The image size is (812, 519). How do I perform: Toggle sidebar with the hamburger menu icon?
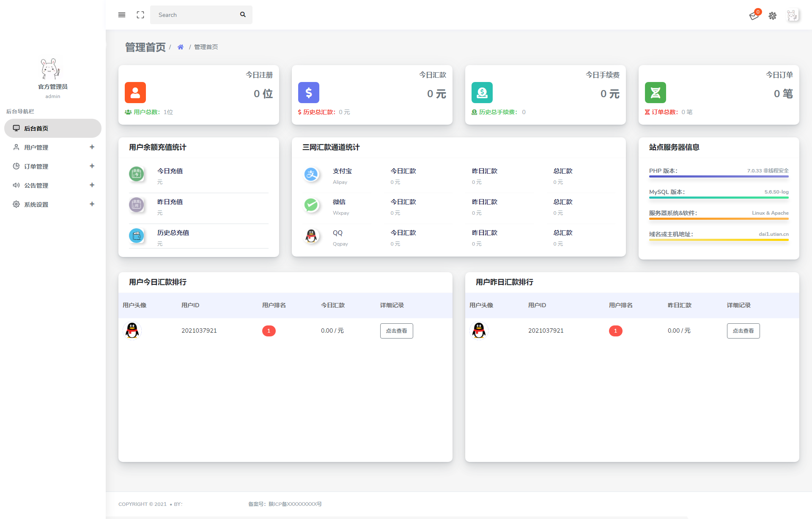[x=122, y=15]
